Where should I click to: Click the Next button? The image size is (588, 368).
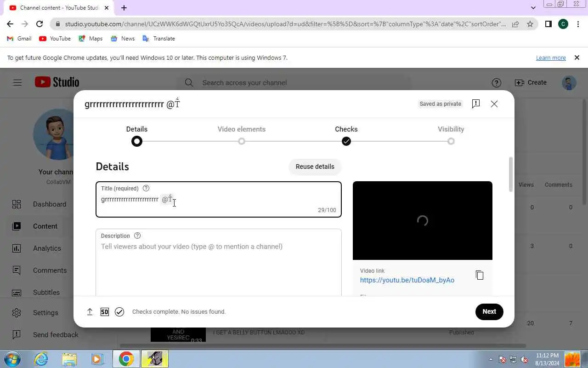point(489,311)
